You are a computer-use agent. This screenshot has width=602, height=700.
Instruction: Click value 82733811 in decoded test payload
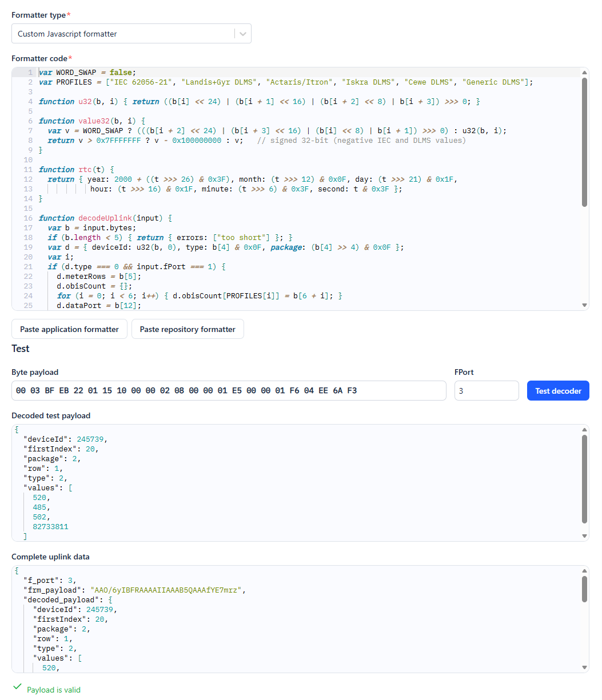tap(51, 527)
